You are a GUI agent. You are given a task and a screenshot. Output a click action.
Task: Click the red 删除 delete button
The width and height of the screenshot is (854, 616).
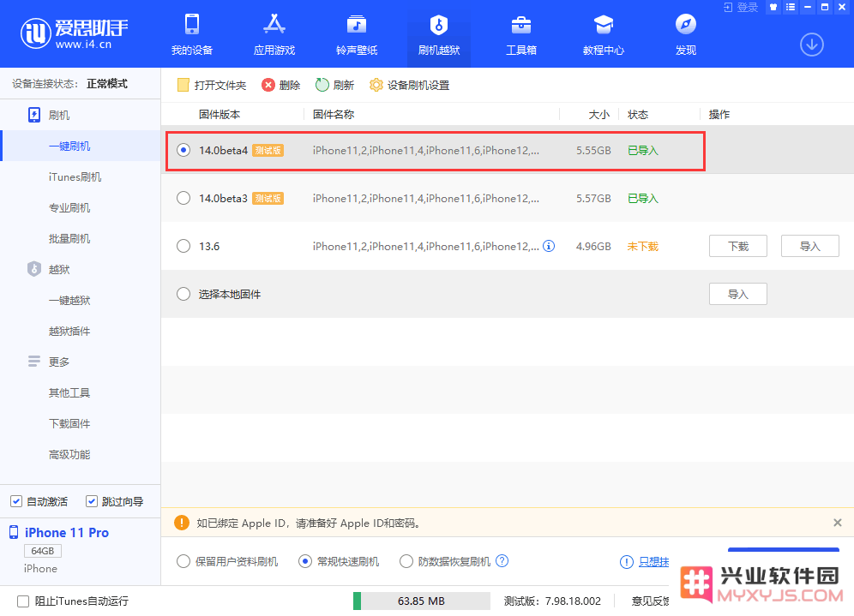[x=281, y=85]
